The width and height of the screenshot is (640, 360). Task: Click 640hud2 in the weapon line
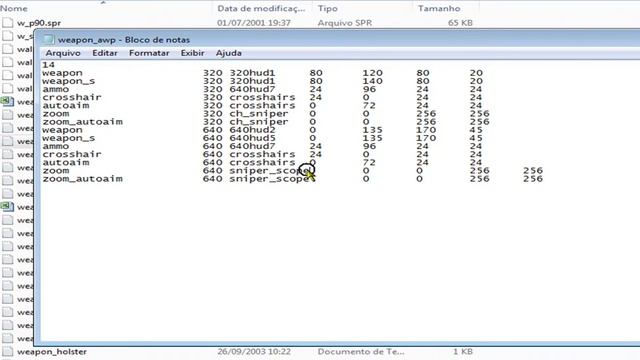click(x=252, y=130)
